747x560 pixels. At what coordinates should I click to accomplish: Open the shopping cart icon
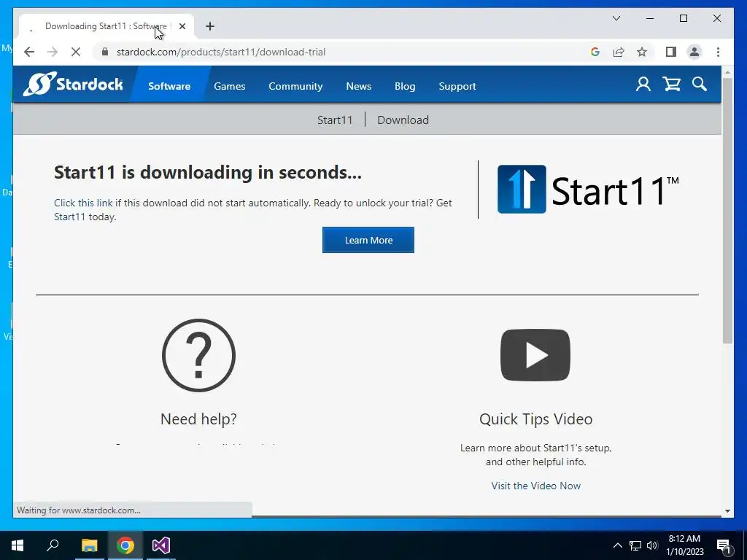tap(671, 85)
